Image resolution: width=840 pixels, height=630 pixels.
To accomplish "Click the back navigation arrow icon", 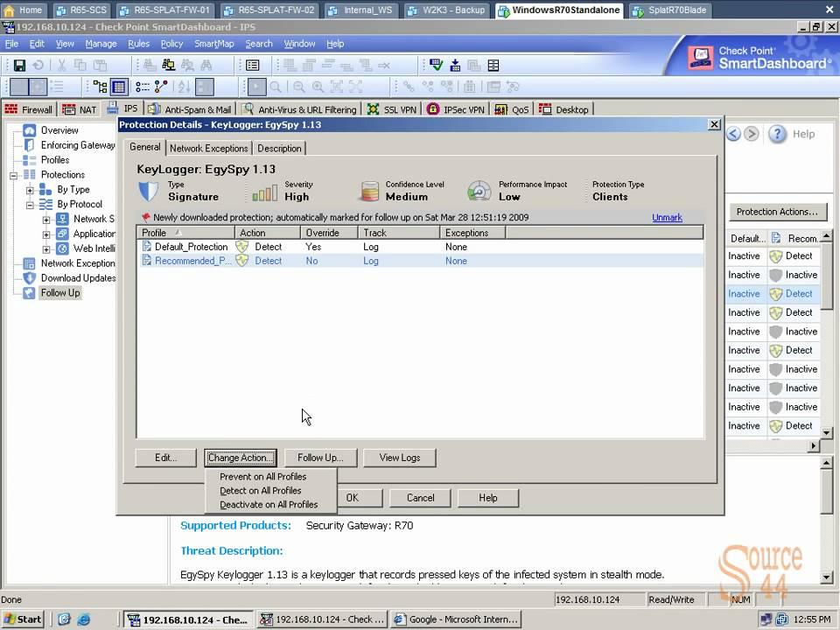I will point(733,134).
